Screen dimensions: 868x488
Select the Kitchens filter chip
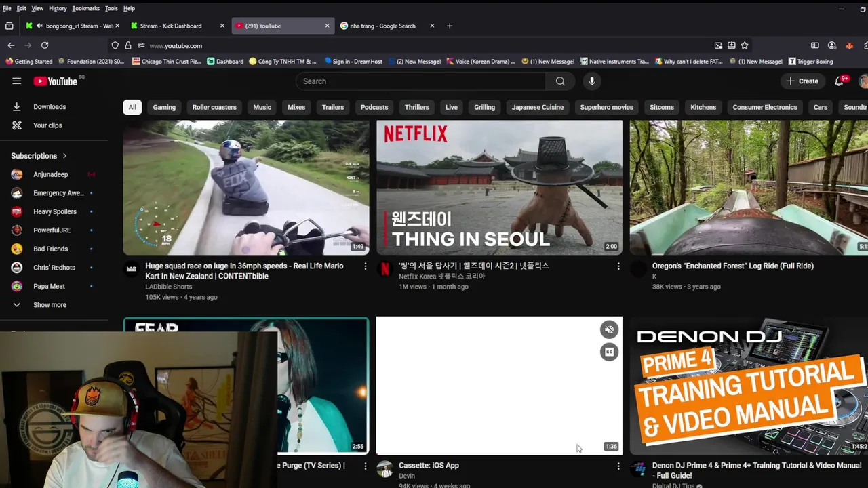[703, 107]
